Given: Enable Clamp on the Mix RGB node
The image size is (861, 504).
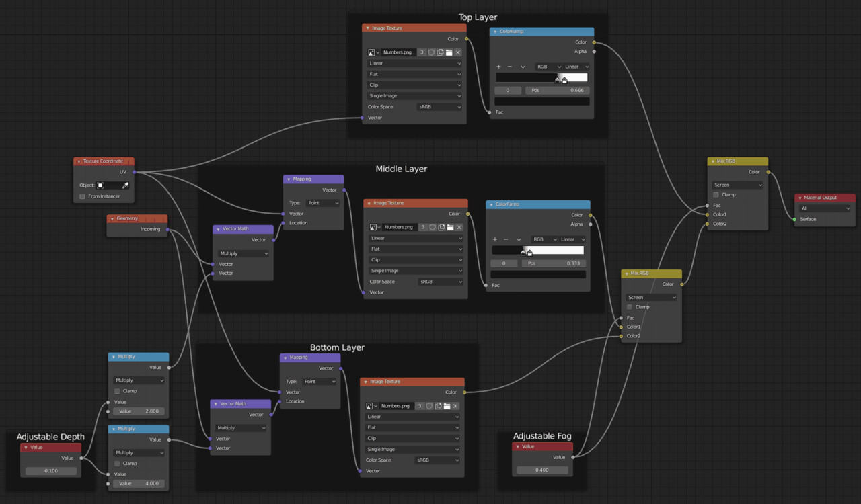Looking at the screenshot, I should 716,194.
